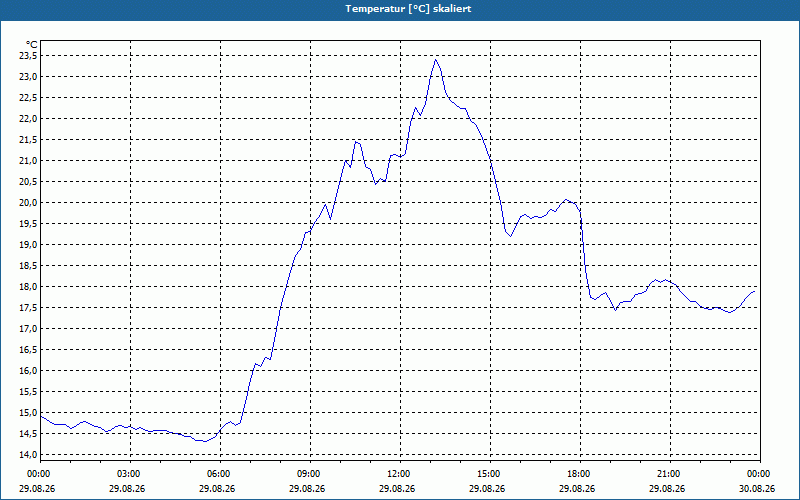
Task: Click the curve's lowest point before 06:00
Action: click(205, 441)
